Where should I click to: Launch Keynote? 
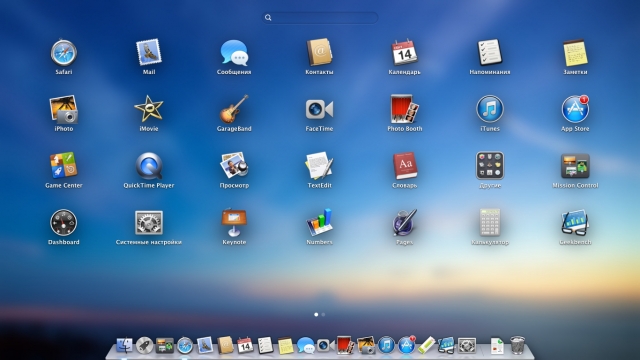pos(234,223)
